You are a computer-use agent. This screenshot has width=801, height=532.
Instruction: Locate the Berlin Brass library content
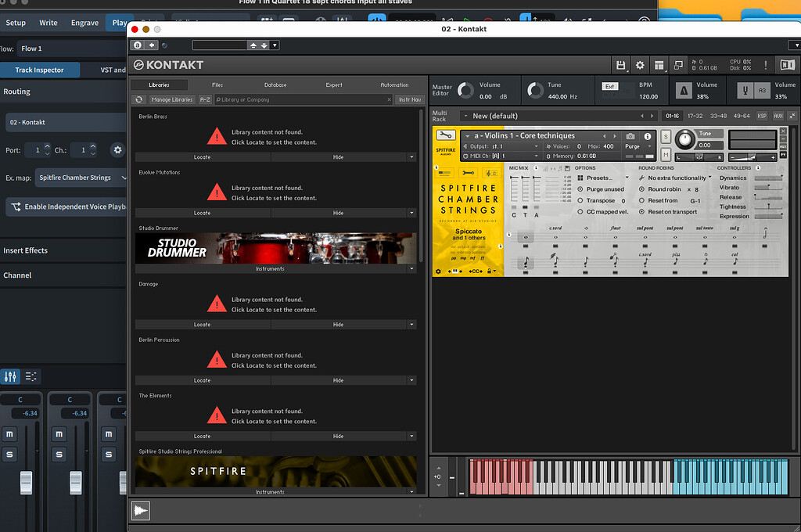point(202,157)
